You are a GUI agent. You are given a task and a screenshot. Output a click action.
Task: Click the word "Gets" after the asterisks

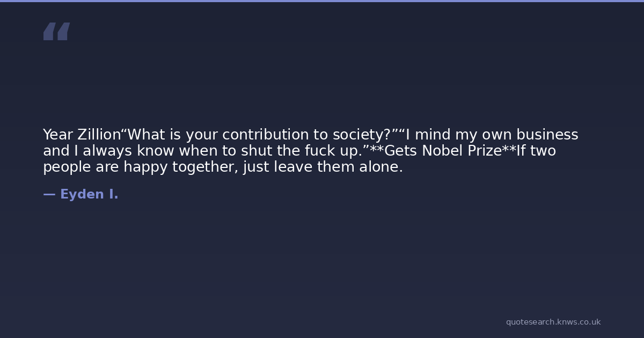(x=401, y=151)
